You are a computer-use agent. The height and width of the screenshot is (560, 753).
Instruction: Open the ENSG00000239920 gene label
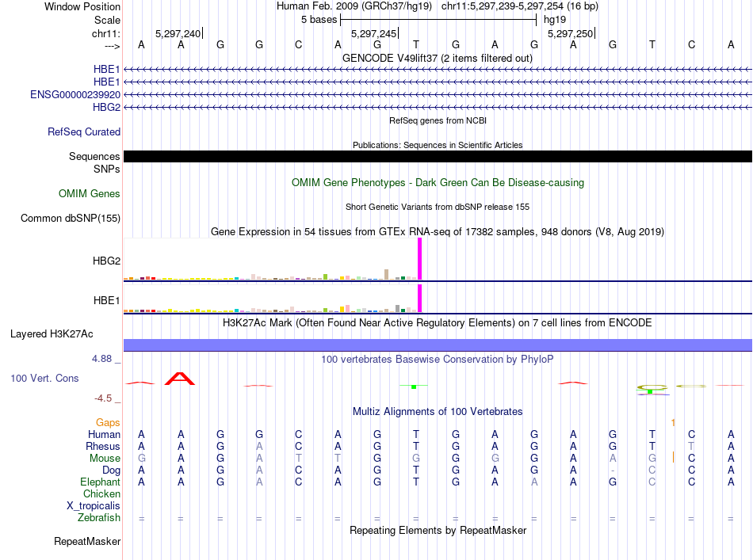(x=75, y=94)
